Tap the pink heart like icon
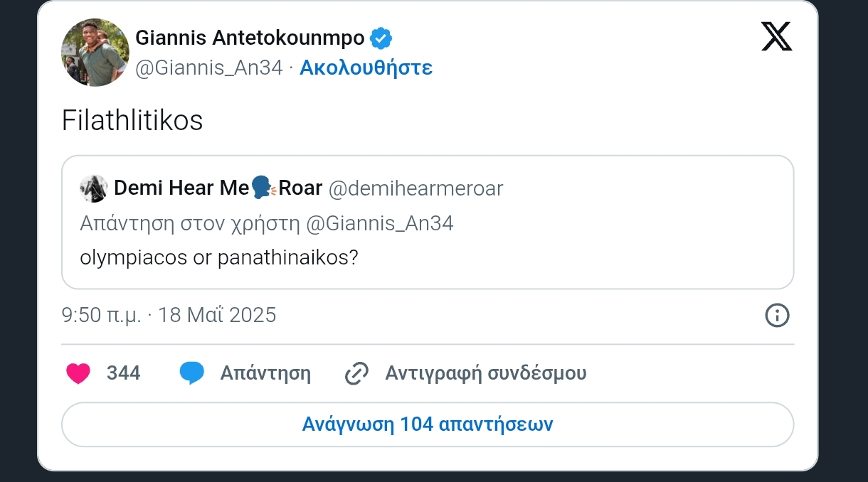This screenshot has height=482, width=868. tap(78, 373)
